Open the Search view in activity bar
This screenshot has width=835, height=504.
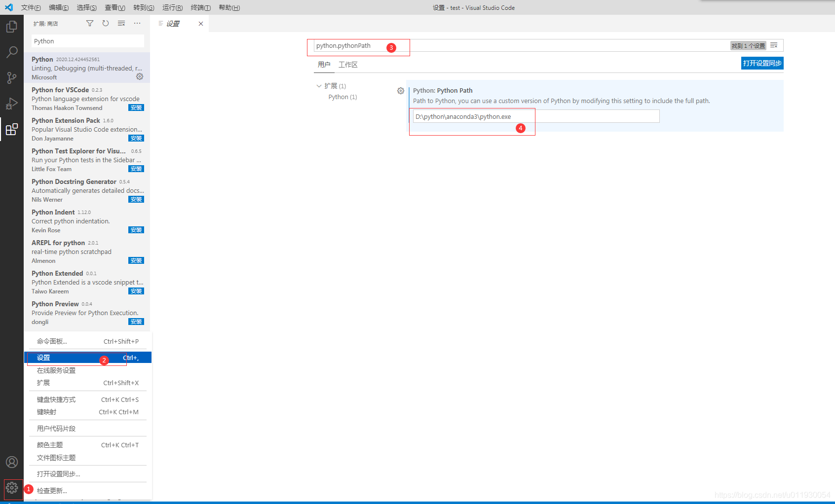click(12, 52)
